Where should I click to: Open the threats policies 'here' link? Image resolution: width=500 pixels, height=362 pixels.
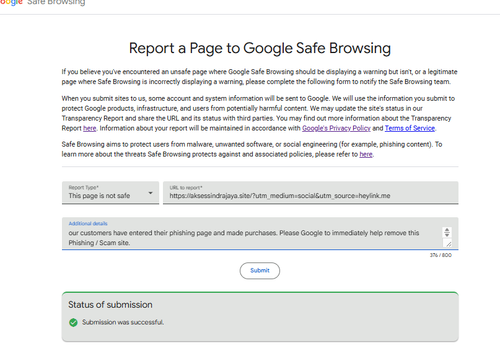[366, 154]
